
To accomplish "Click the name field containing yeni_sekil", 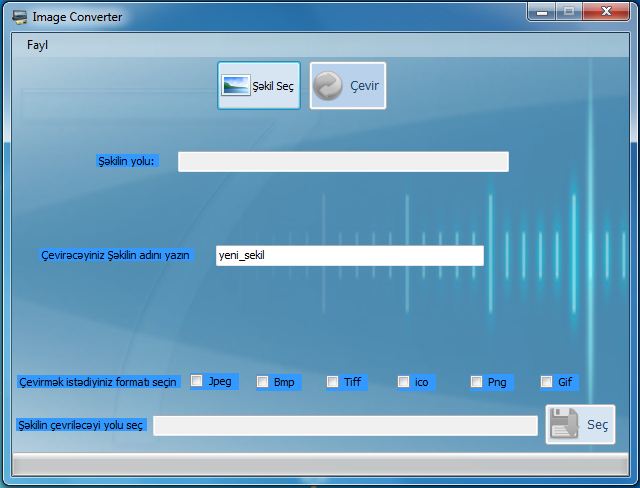I will [x=349, y=256].
